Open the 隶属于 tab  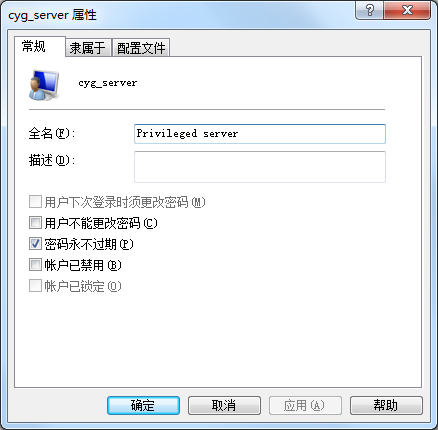88,48
